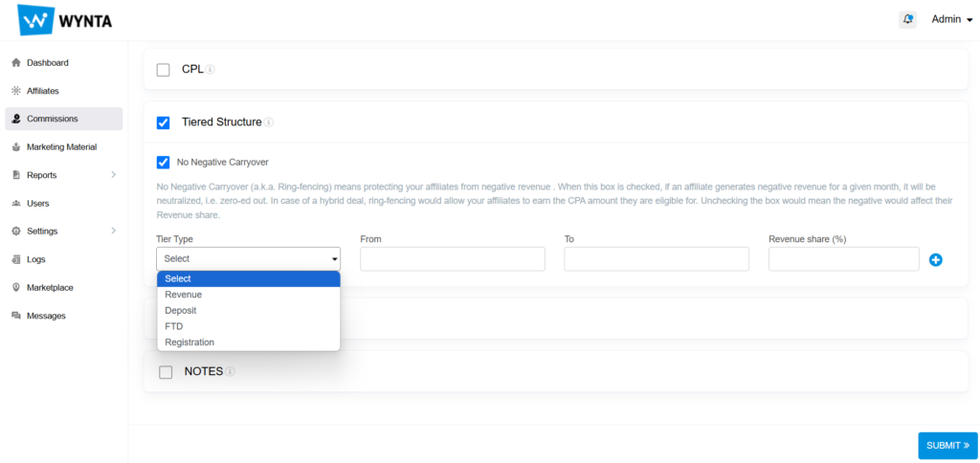Click the info icon next to CPL

click(x=211, y=70)
